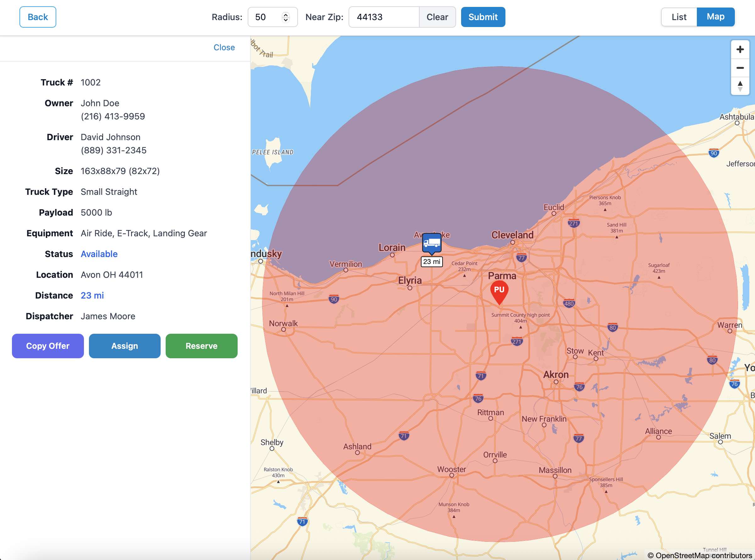Zoom in on the map

pos(741,49)
